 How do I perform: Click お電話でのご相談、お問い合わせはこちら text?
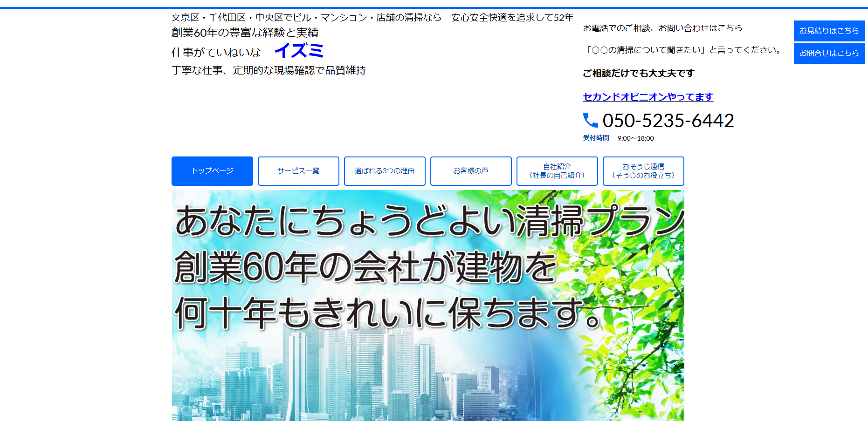[662, 28]
